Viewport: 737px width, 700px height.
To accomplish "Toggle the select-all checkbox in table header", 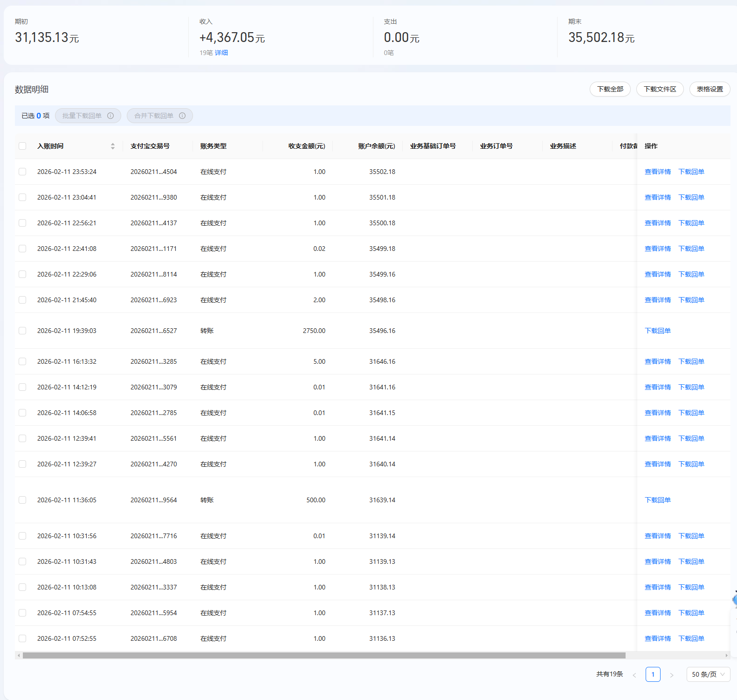I will pos(22,146).
